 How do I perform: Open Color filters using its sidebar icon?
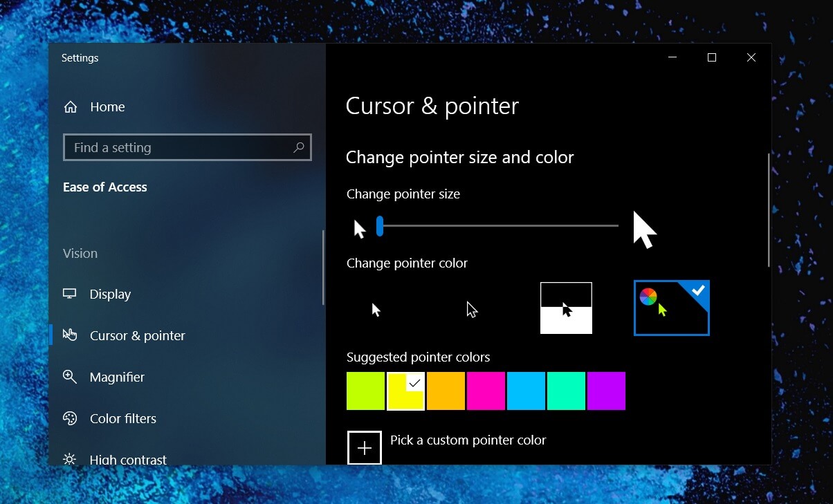[69, 418]
